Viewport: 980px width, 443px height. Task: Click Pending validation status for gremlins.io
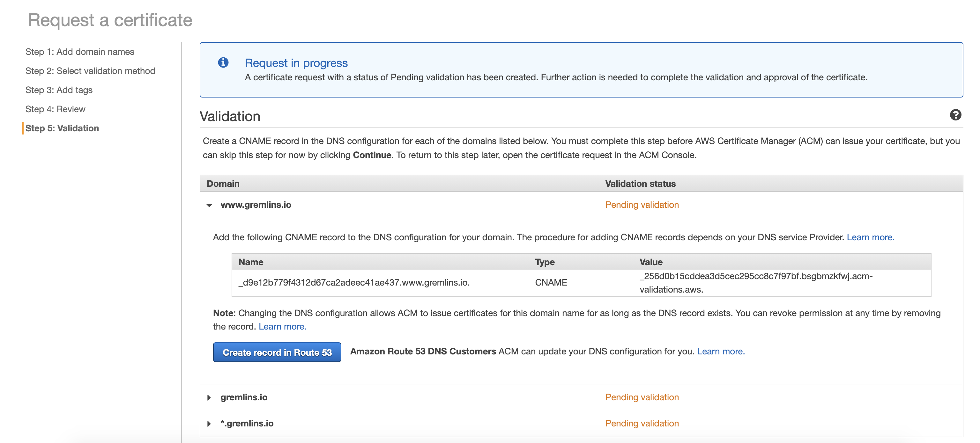(x=642, y=397)
